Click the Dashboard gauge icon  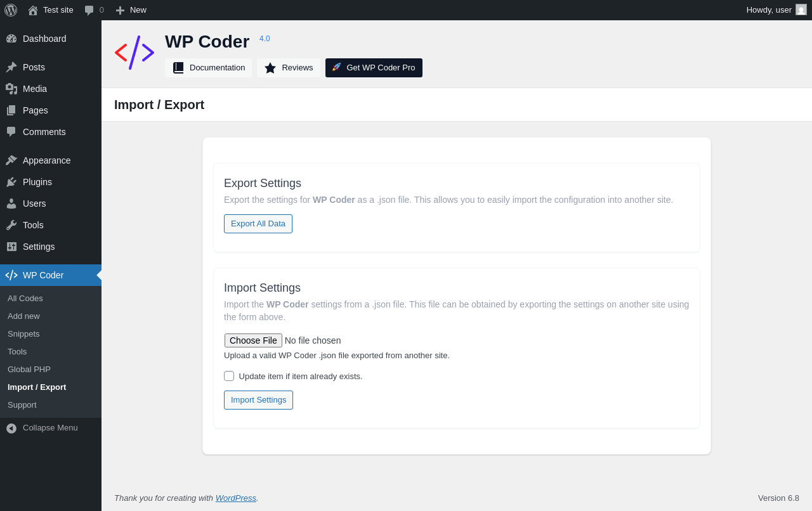(x=11, y=39)
